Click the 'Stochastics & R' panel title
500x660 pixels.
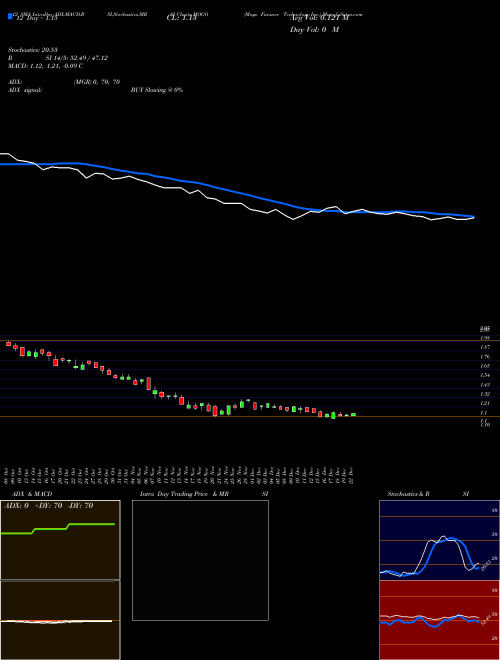408,494
